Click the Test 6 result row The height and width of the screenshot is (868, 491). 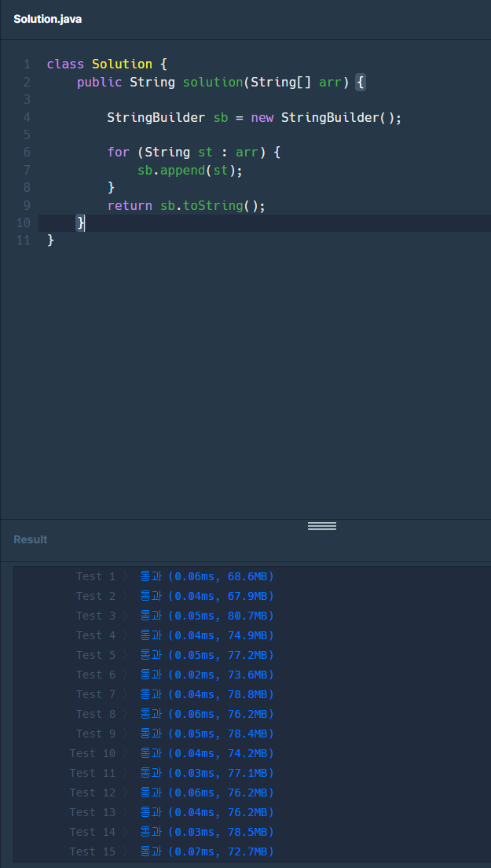click(x=174, y=675)
